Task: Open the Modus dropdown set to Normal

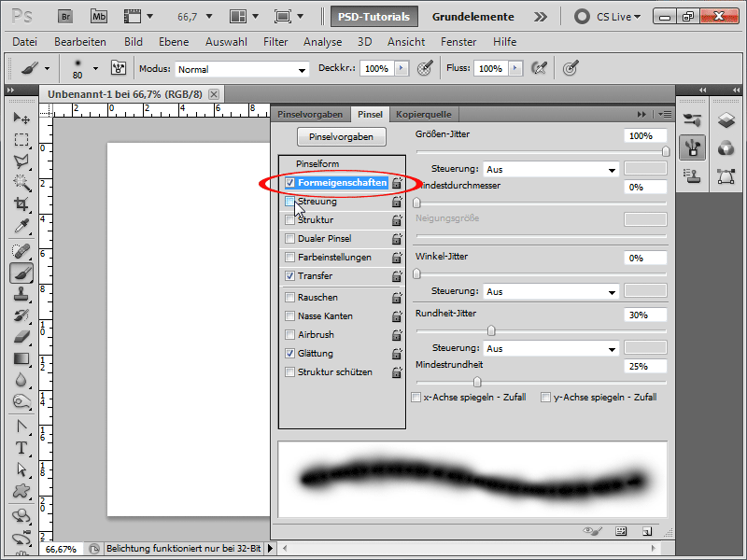Action: tap(242, 69)
